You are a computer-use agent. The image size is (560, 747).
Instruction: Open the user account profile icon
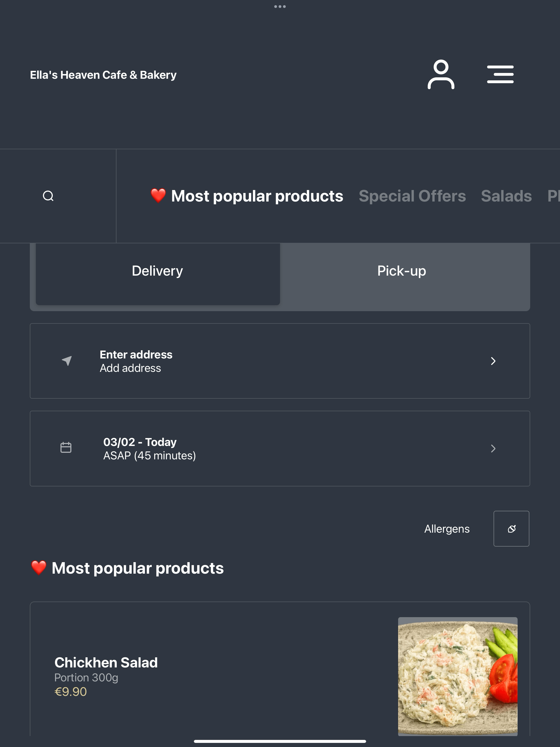tap(441, 75)
